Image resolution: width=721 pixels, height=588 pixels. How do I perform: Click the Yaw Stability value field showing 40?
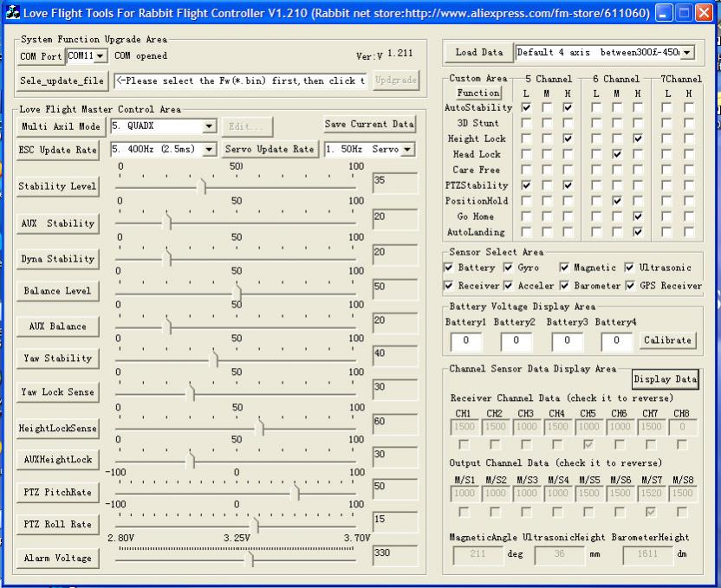[395, 356]
